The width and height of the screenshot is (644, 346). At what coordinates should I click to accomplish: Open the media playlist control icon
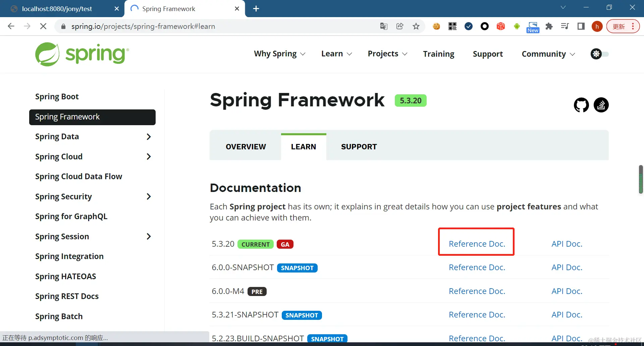tap(565, 26)
